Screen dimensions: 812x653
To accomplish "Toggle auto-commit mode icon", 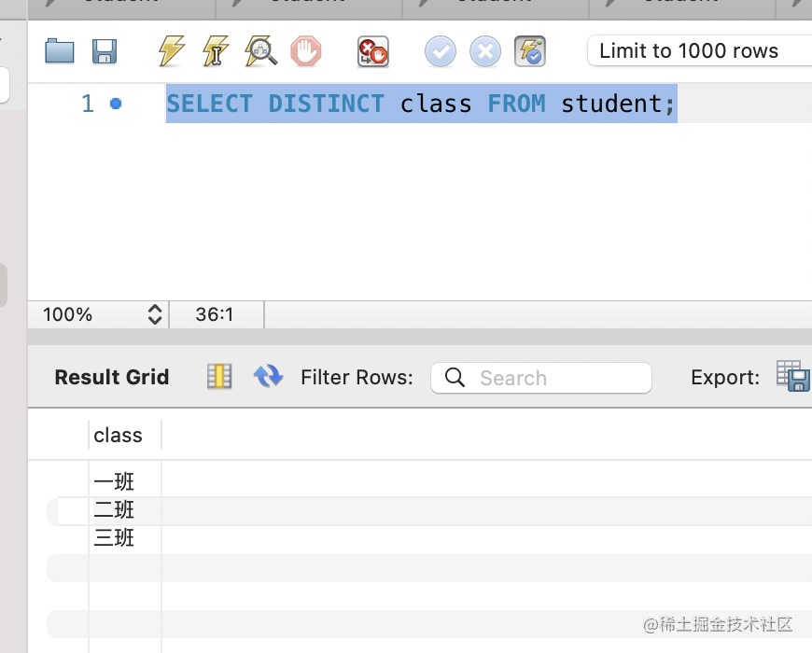I will (x=530, y=51).
